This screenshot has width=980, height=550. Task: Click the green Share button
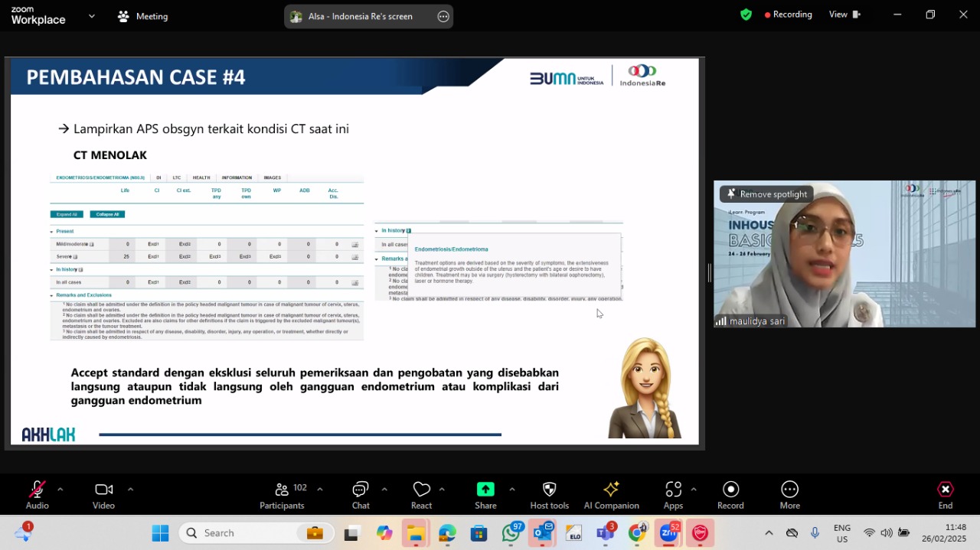click(485, 495)
